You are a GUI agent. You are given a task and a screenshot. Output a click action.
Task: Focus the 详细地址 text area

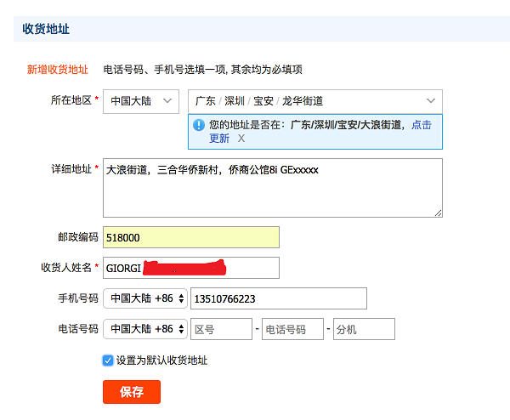(x=272, y=187)
